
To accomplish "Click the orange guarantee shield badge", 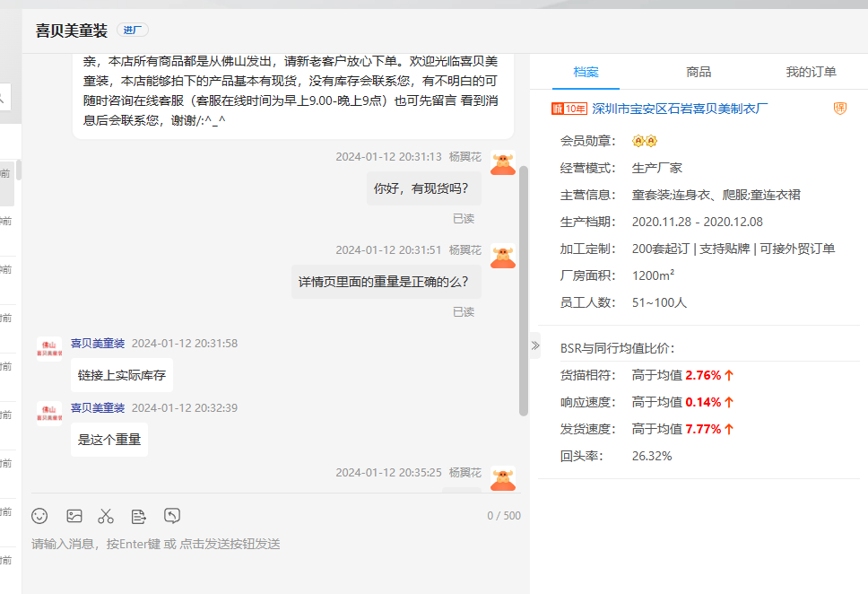I will 840,109.
